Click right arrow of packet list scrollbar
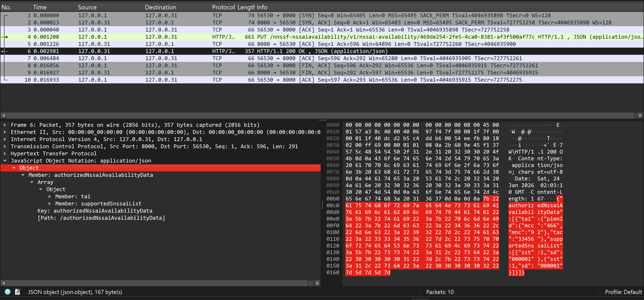 (640, 116)
